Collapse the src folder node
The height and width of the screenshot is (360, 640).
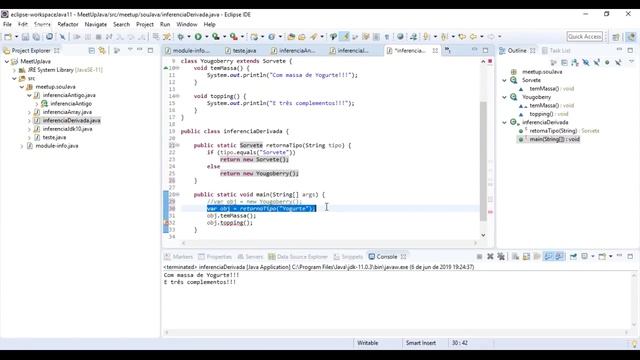coord(14,78)
